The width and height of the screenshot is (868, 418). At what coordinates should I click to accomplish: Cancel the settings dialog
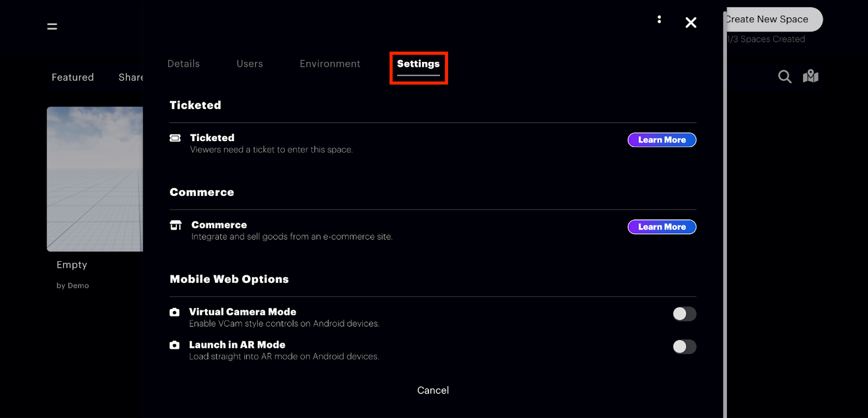tap(433, 390)
